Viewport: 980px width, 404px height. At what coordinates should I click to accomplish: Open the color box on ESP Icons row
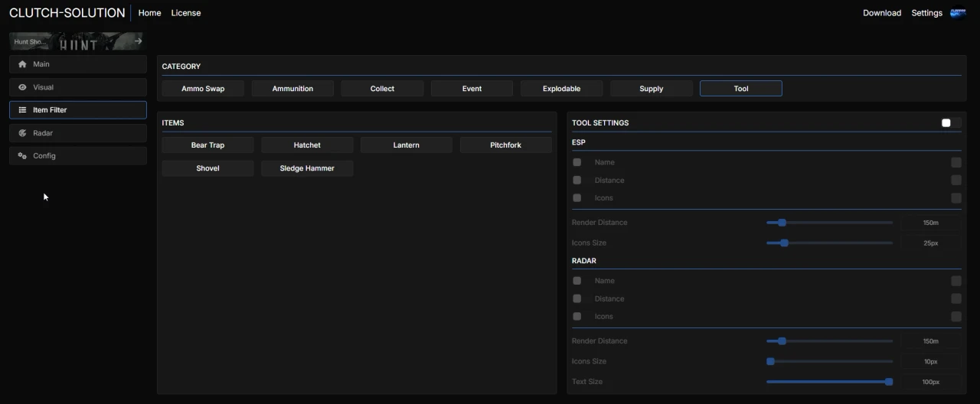(x=956, y=198)
